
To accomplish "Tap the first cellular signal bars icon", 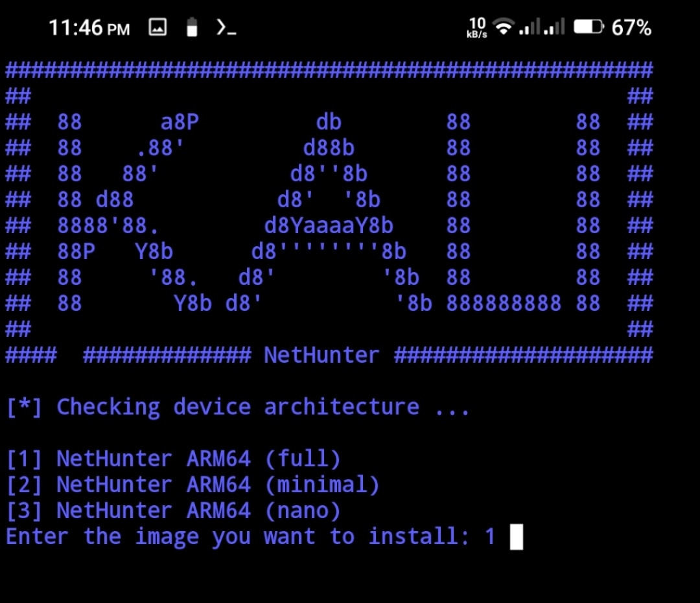I will point(530,27).
